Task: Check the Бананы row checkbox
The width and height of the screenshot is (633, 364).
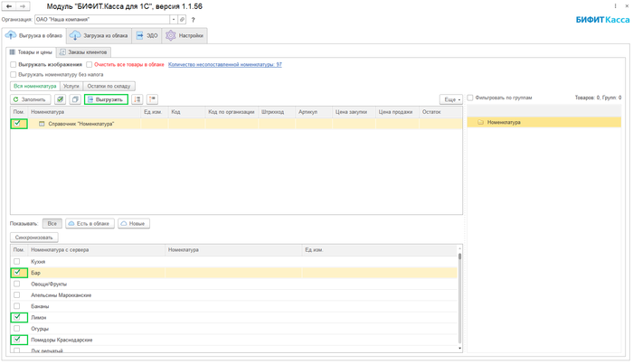Action: [x=16, y=306]
